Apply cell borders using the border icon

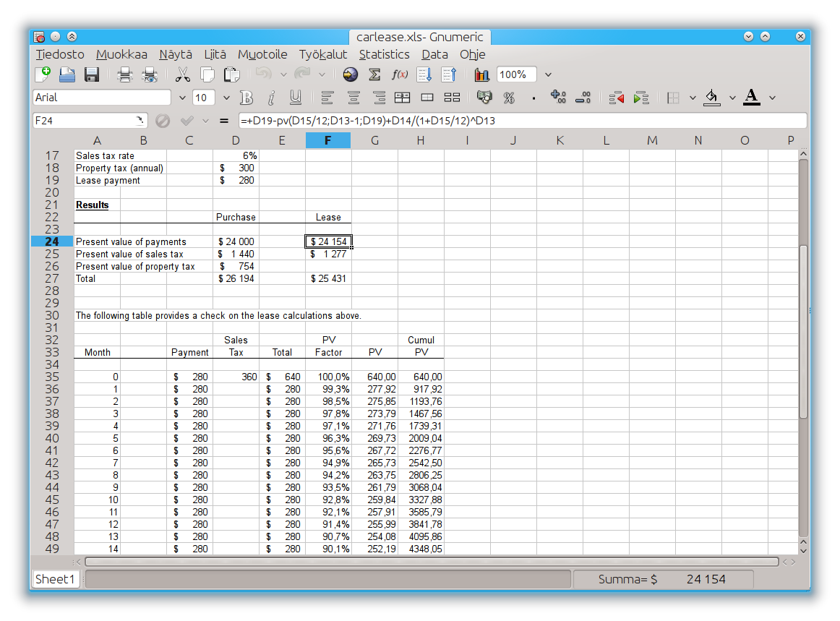point(674,98)
